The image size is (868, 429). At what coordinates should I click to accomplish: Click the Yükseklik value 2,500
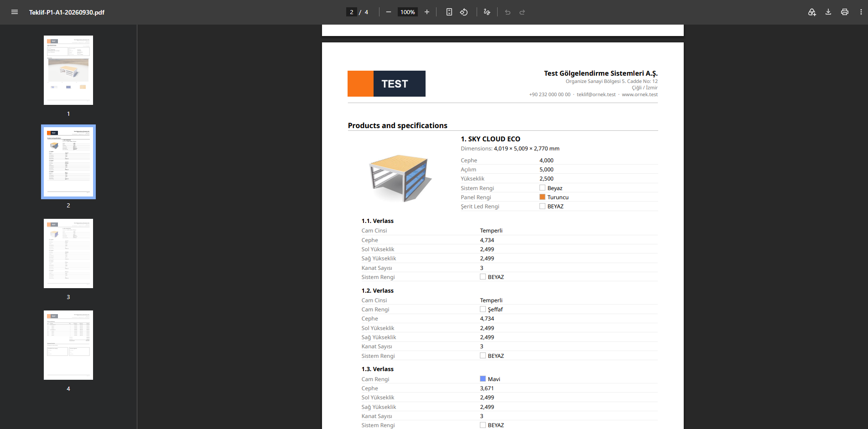tap(546, 179)
